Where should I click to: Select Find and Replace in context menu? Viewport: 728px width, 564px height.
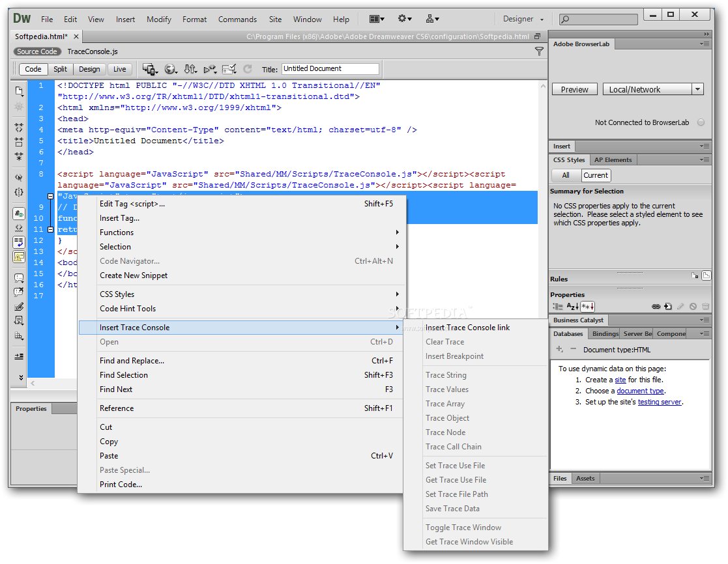click(241, 361)
